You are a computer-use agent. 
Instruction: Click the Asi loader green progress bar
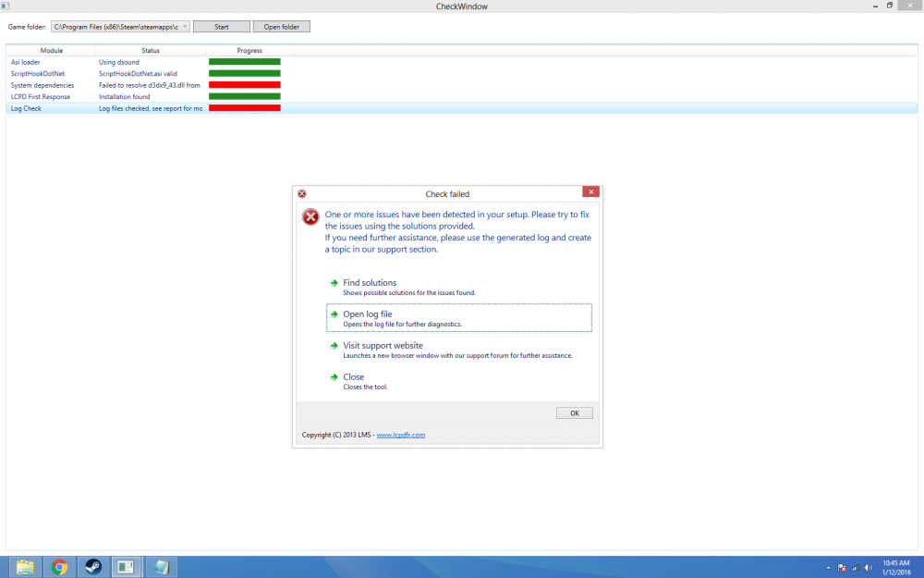(245, 61)
